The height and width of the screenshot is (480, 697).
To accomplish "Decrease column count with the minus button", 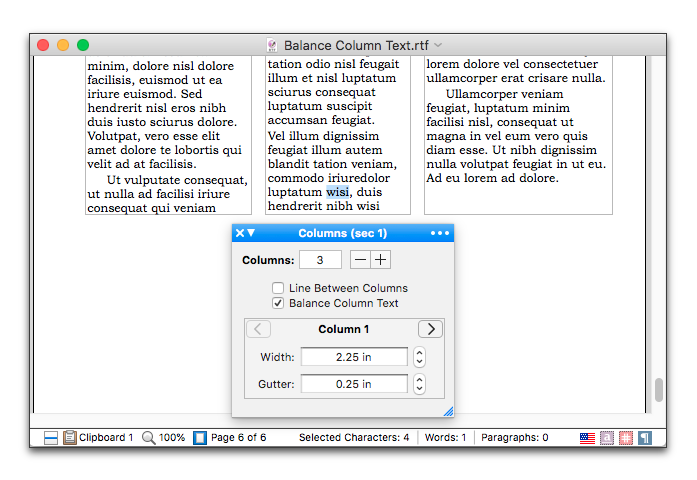I will pos(361,260).
